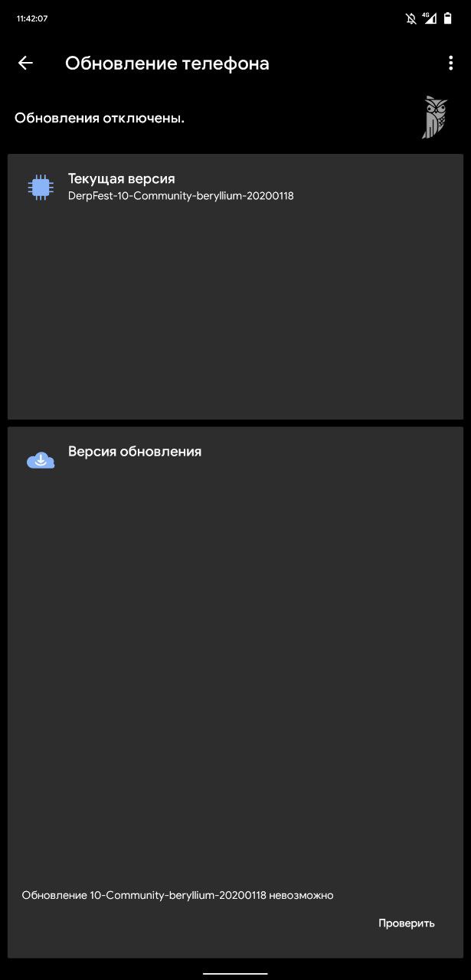Open the three-dot overflow menu
This screenshot has height=980, width=471.
(450, 64)
